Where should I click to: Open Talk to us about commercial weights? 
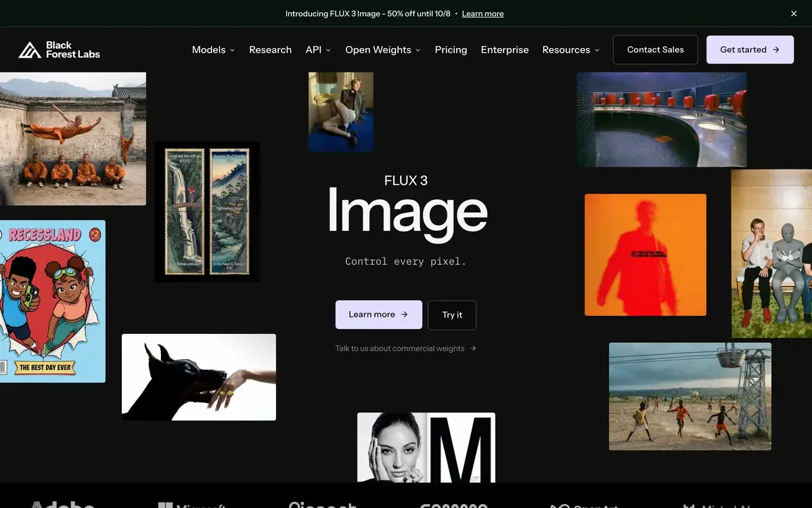[x=406, y=348]
